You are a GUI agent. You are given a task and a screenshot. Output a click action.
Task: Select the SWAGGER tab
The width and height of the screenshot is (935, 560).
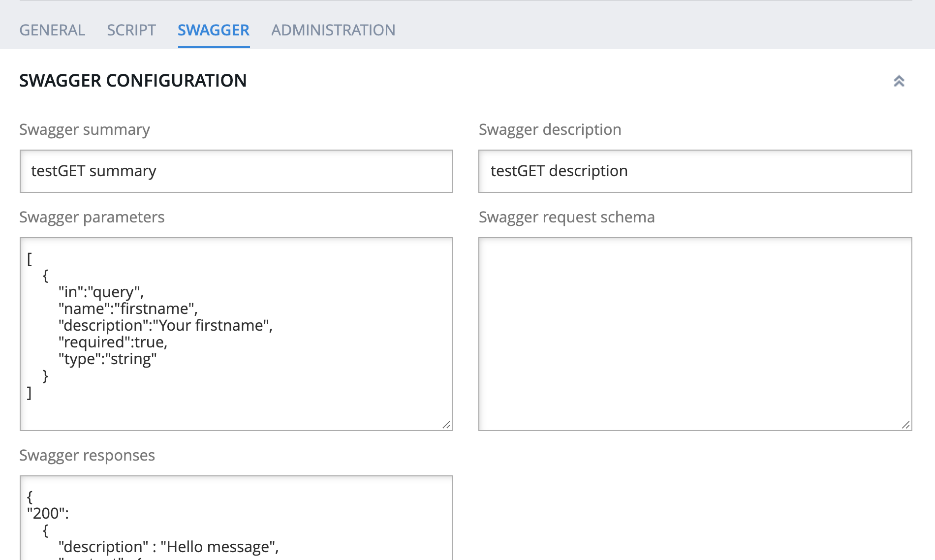coord(214,30)
